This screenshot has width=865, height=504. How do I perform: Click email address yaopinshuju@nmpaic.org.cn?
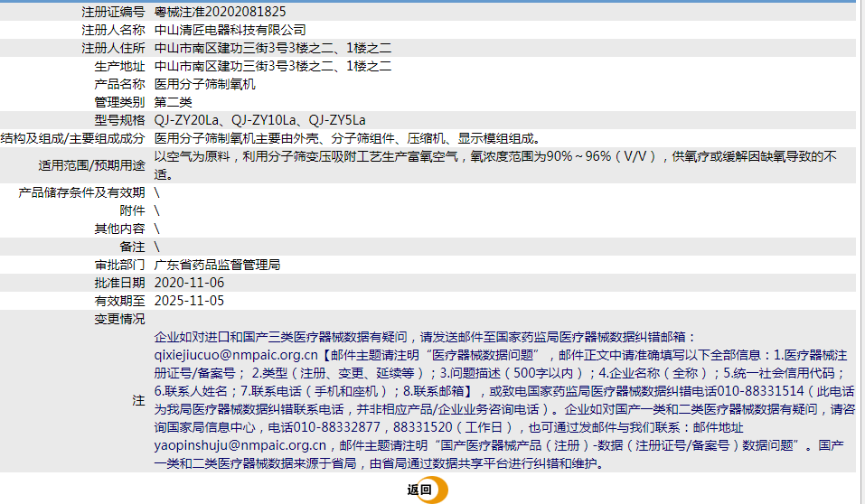pos(240,445)
